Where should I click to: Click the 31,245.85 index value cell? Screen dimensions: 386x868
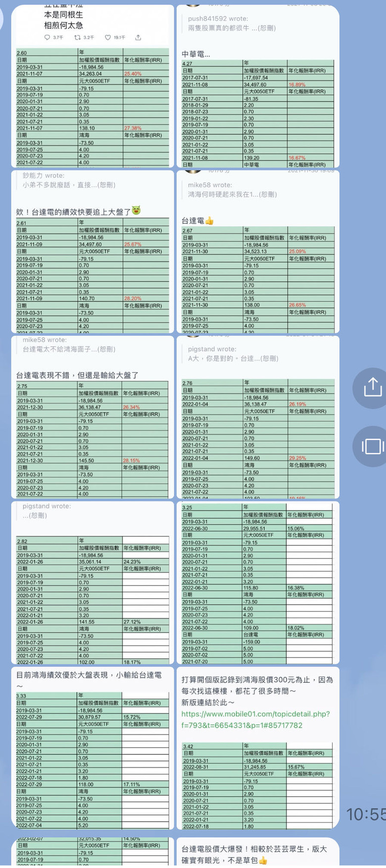[265, 766]
